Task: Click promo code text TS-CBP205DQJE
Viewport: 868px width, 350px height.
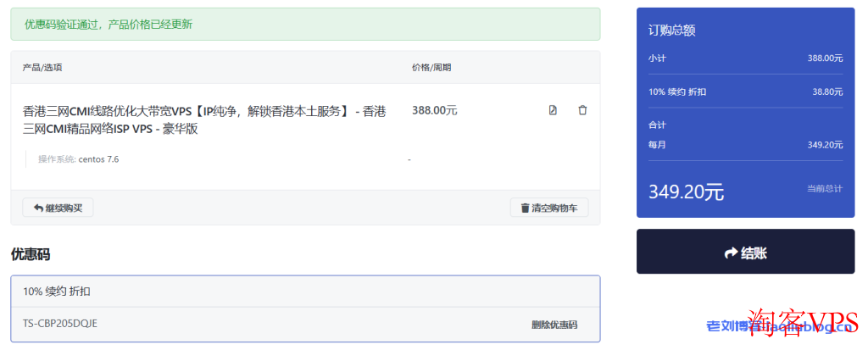Action: [60, 324]
